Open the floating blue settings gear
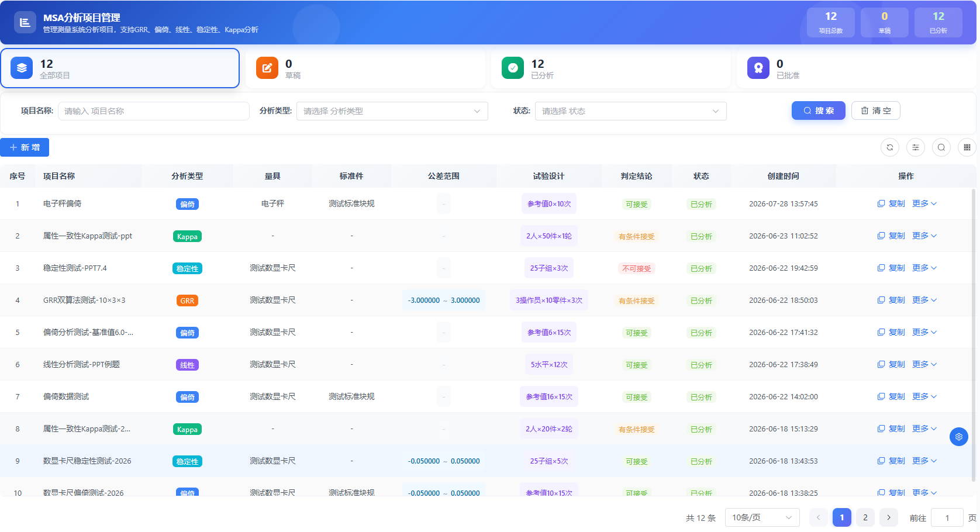Viewport: 980px width, 532px height. (959, 437)
